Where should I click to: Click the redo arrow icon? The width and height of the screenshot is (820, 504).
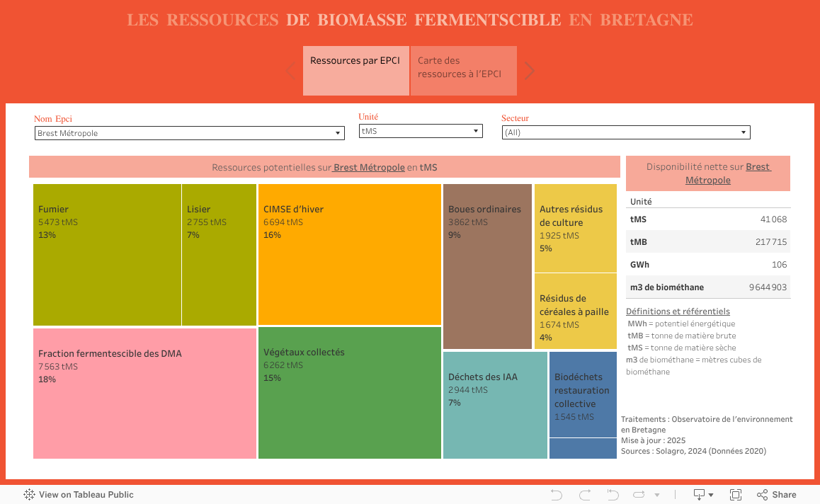tap(585, 495)
